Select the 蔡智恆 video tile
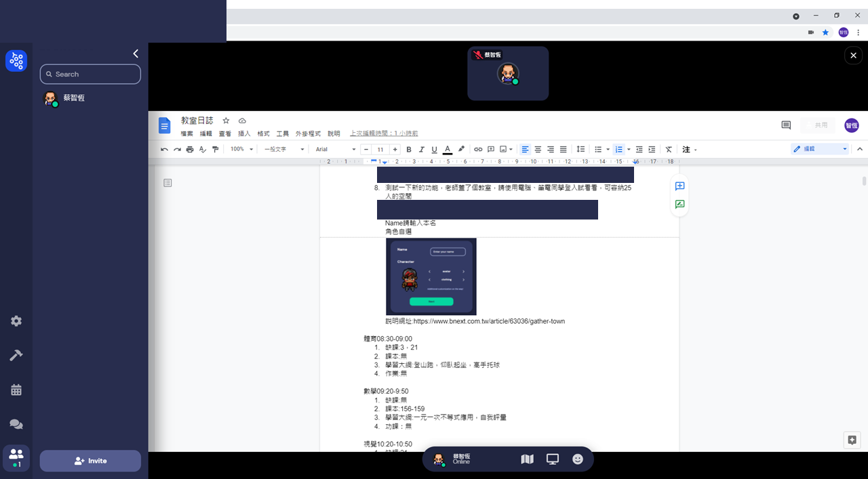 (508, 73)
